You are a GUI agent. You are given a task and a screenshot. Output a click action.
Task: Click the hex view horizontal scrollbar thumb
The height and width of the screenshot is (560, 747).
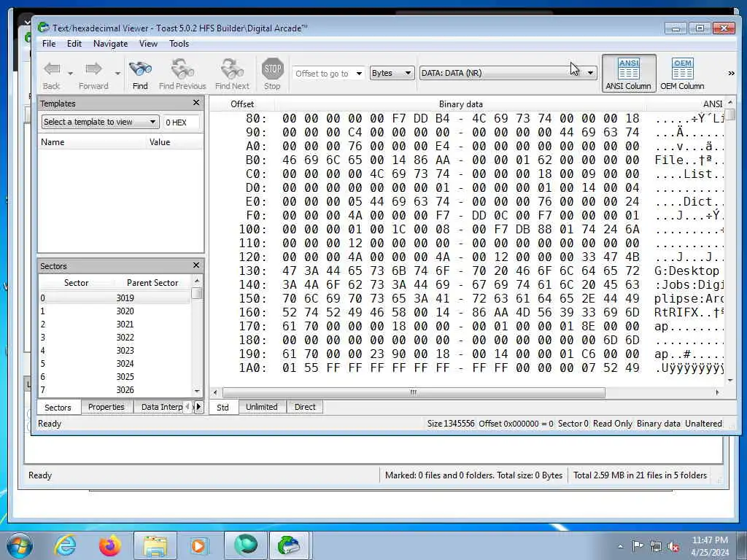414,392
